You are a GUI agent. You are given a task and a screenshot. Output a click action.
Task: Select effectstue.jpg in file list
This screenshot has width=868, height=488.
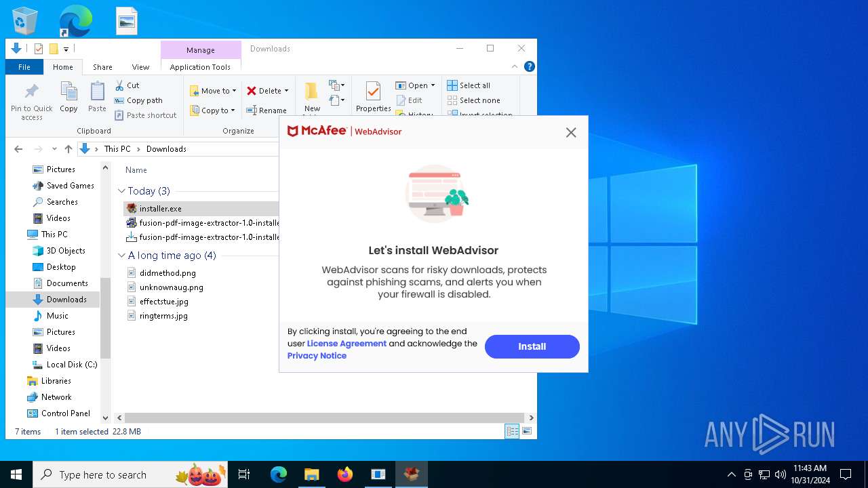pyautogui.click(x=163, y=302)
